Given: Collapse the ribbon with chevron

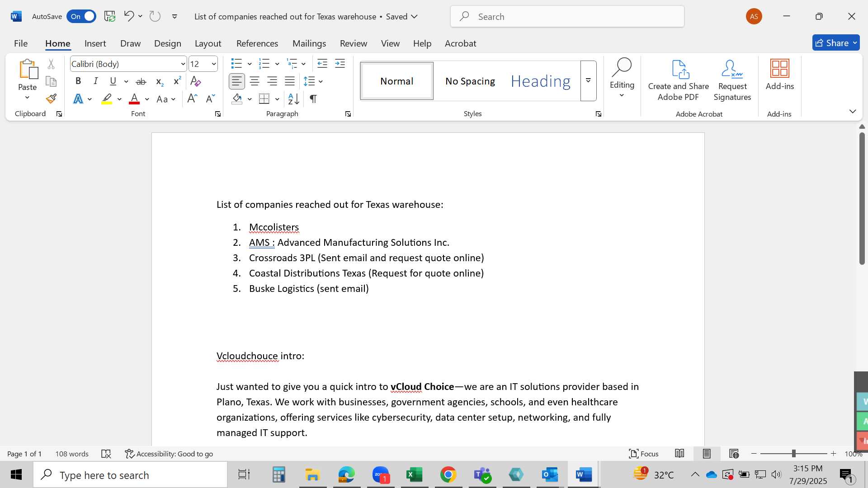Looking at the screenshot, I should click(853, 111).
